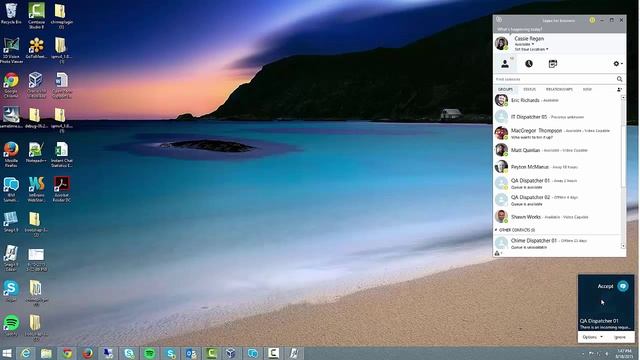This screenshot has height=360, width=640.
Task: Click the smiley feedback icon in title bar
Action: click(592, 20)
